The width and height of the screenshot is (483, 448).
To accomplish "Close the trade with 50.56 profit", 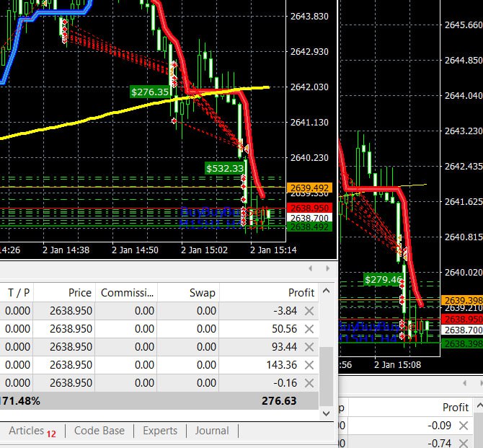I will click(309, 329).
